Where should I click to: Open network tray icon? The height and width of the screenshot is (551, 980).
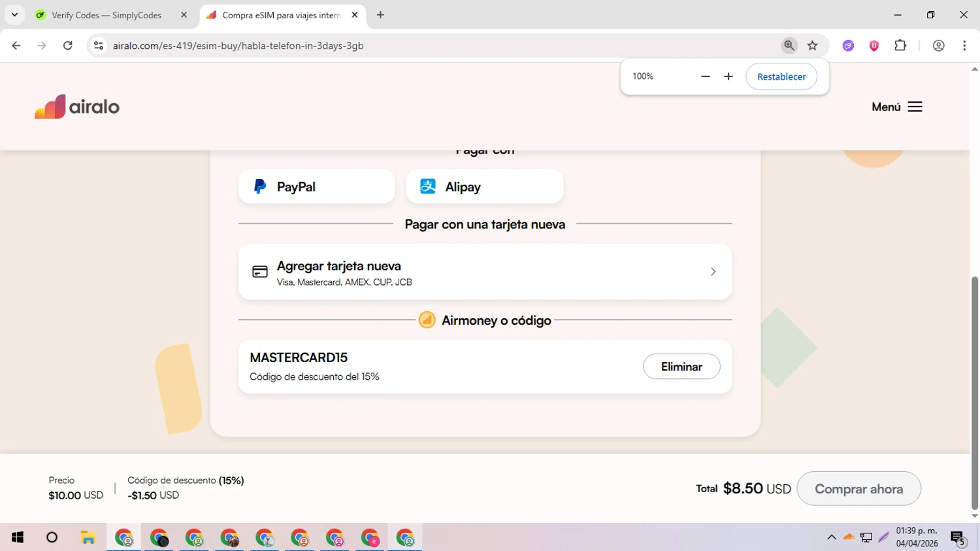tap(866, 537)
